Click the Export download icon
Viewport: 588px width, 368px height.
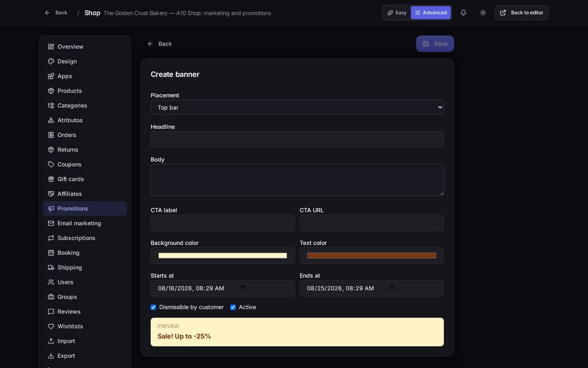pos(51,356)
